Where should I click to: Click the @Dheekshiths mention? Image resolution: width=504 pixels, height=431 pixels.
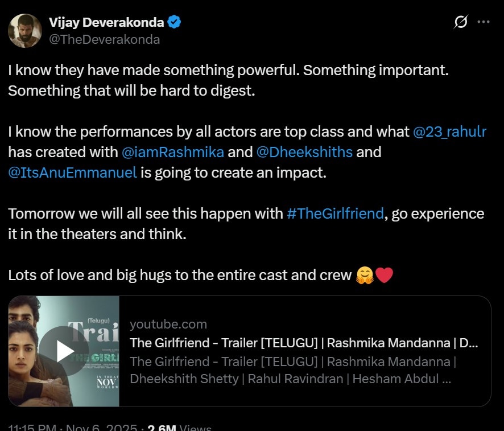(x=304, y=152)
